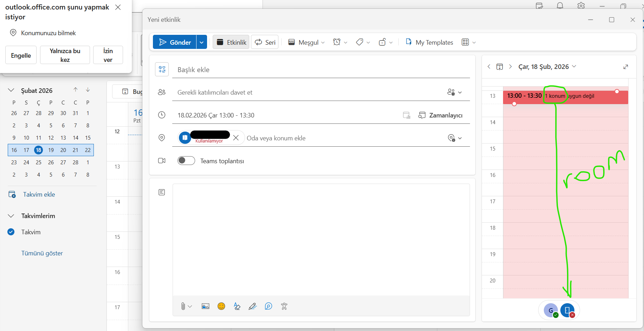
Task: Expand the reminder dropdown chevron
Action: pos(346,43)
